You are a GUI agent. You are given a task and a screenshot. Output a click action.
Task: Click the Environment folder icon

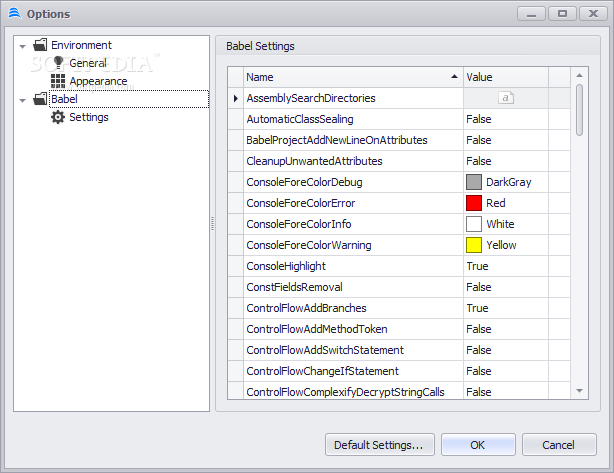(x=40, y=45)
